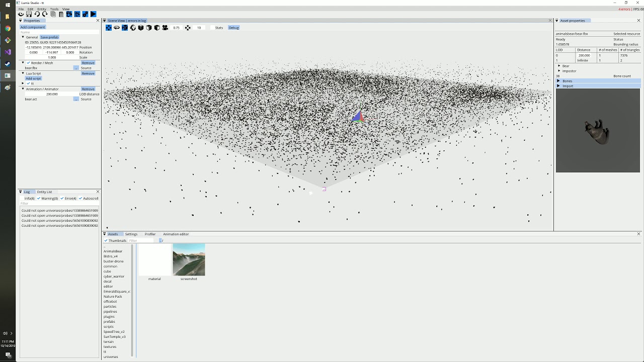This screenshot has height=362, width=644.
Task: Click the move-snap arrows icon next to 10
Action: 188,28
